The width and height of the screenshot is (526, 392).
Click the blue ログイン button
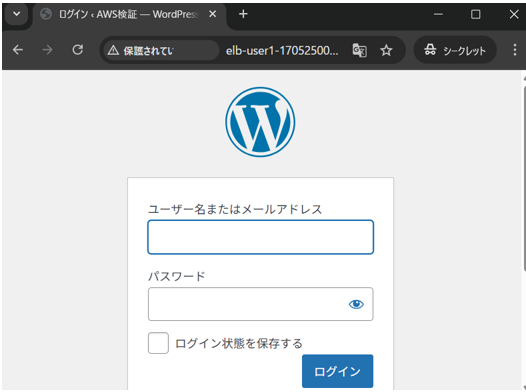pyautogui.click(x=337, y=371)
